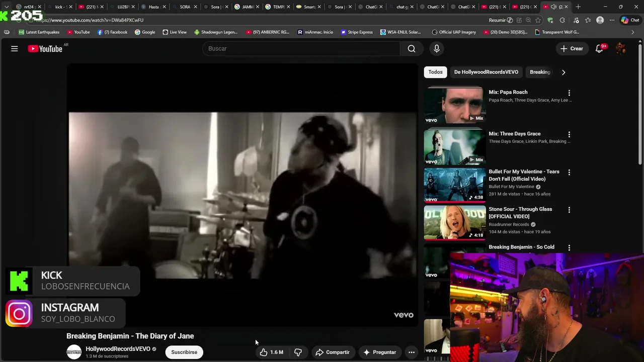Click the video player to pause

(x=243, y=195)
